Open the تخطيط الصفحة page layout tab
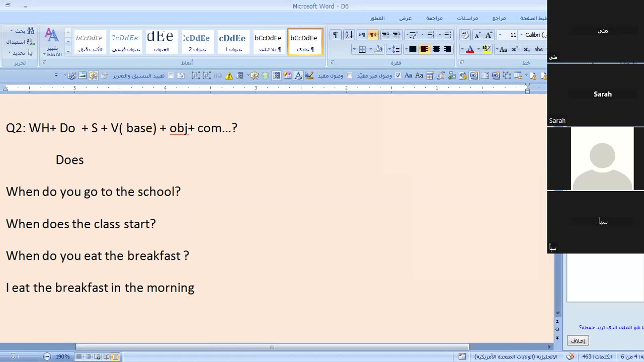The image size is (644, 362). 533,18
